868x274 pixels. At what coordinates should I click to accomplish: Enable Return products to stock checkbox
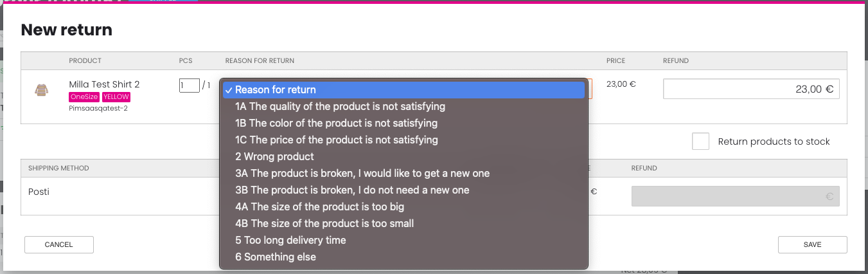point(700,142)
